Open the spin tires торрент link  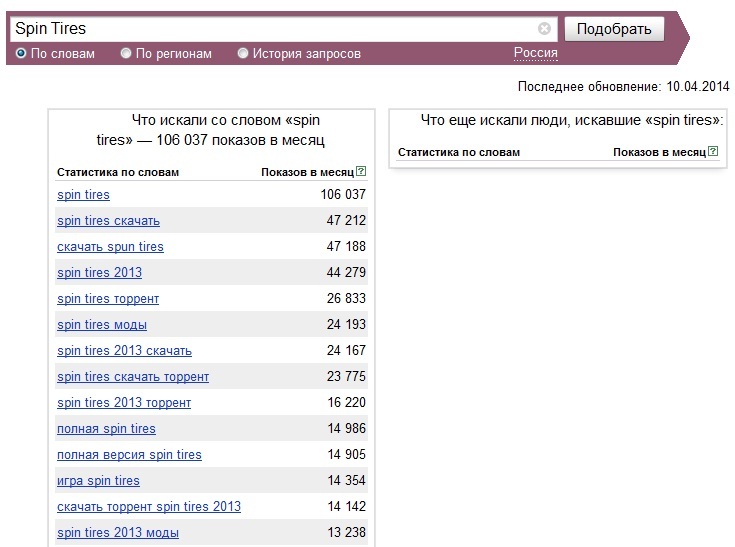point(108,299)
